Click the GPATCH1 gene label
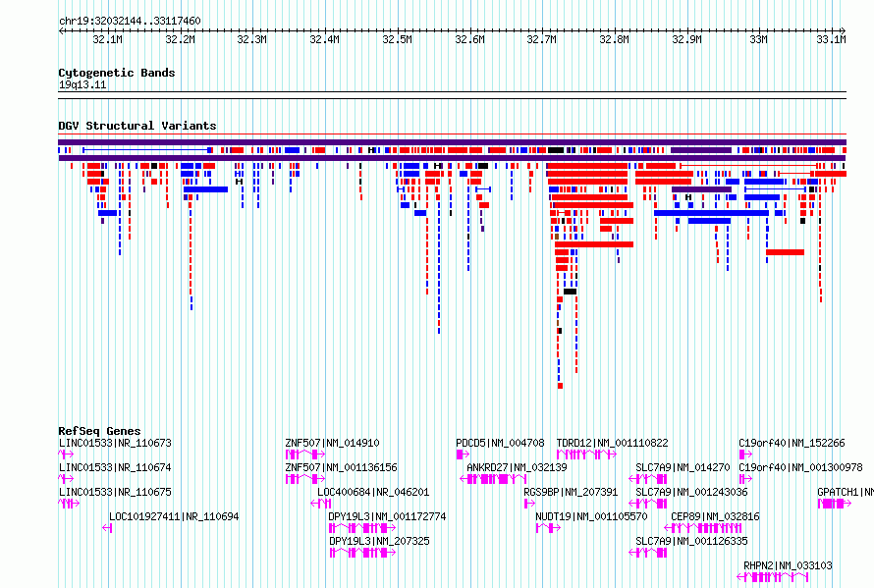 [846, 492]
